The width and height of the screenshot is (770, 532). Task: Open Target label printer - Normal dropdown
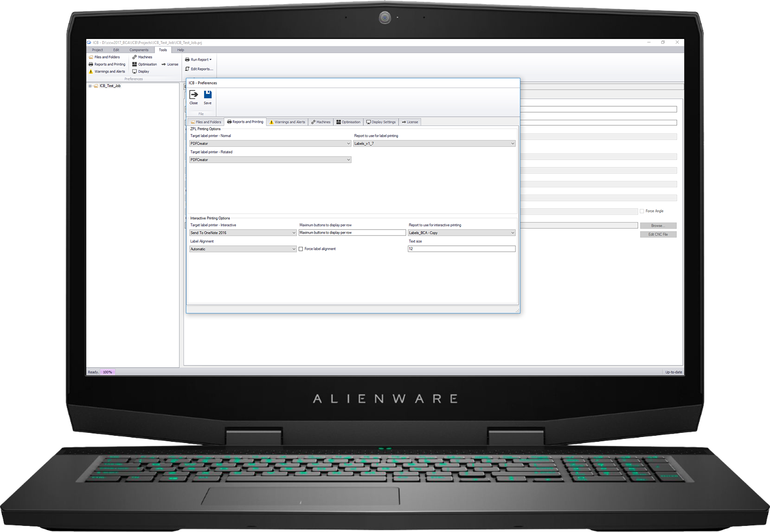[270, 144]
